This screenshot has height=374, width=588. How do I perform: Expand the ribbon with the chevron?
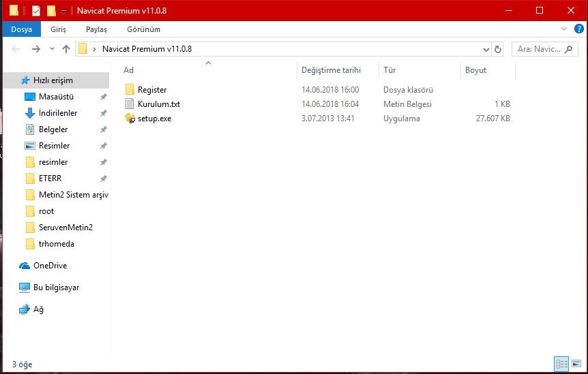[564, 29]
